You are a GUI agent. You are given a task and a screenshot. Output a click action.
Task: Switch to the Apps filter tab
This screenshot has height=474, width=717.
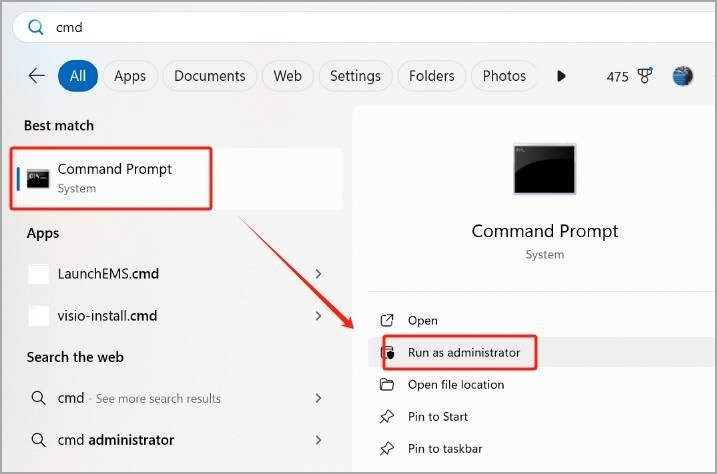130,76
